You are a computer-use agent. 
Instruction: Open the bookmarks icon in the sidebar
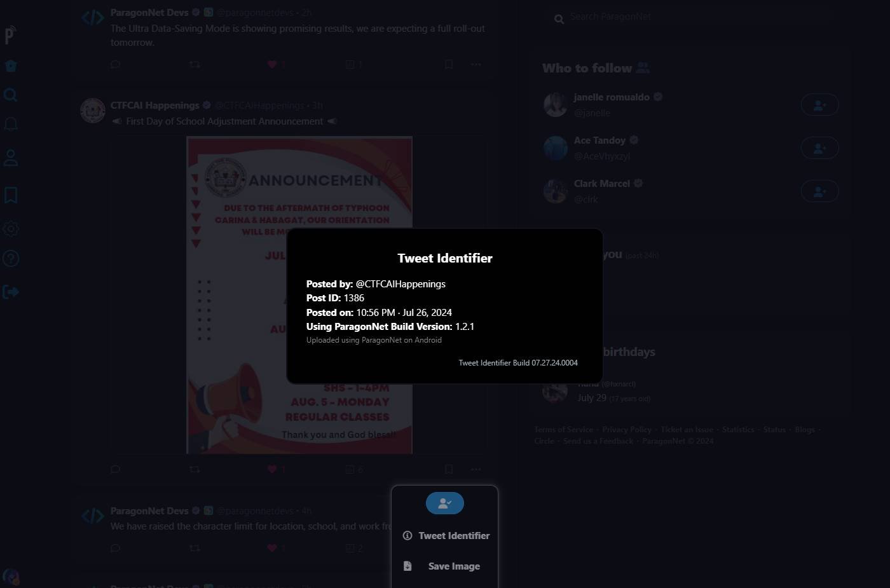point(11,195)
